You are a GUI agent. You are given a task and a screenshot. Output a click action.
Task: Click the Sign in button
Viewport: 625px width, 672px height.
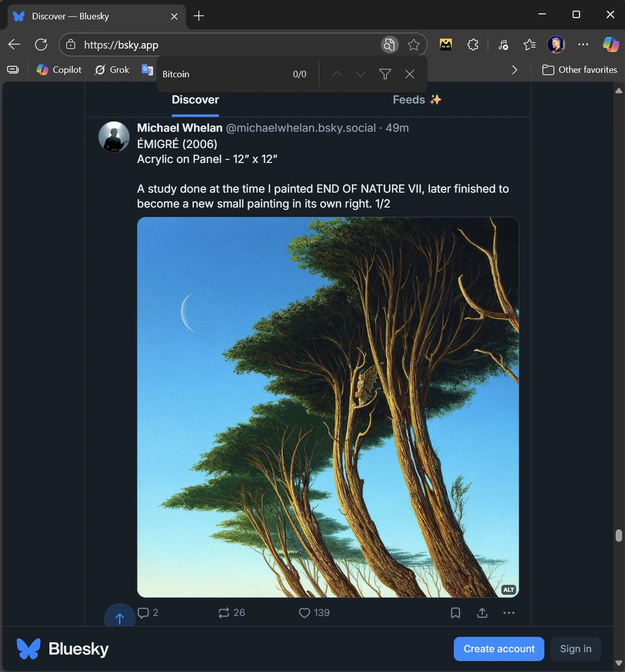tap(575, 648)
